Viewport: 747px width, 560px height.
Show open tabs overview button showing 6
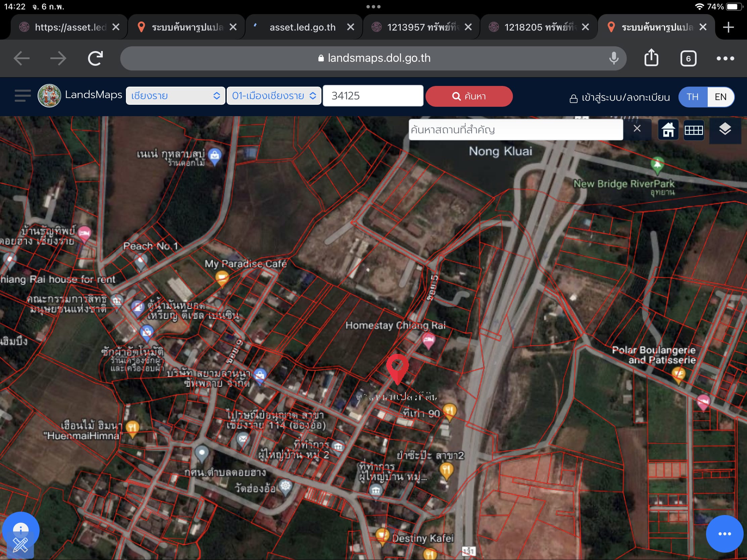click(x=688, y=58)
